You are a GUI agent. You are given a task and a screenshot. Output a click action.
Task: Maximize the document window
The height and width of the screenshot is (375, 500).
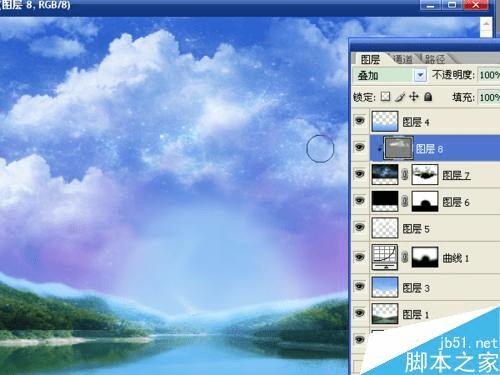point(453,5)
